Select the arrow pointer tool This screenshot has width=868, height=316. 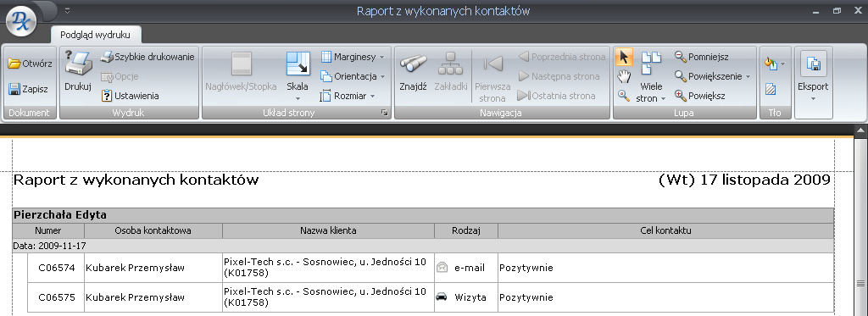(x=624, y=57)
